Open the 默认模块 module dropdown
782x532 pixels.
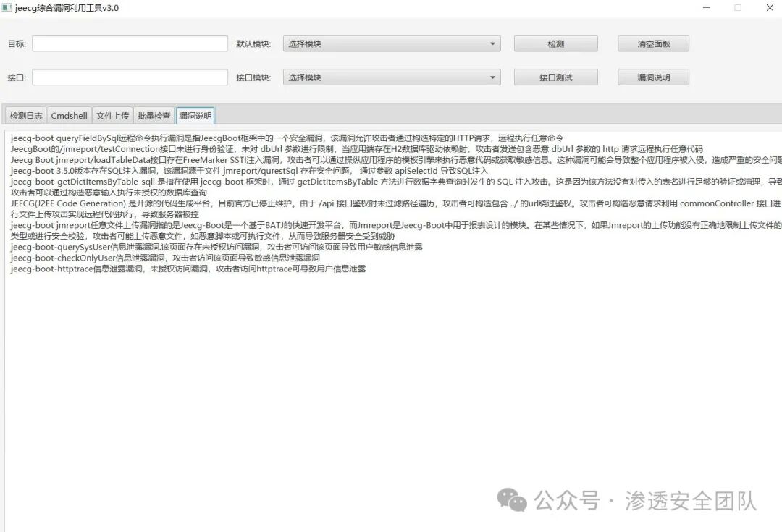[x=392, y=43]
